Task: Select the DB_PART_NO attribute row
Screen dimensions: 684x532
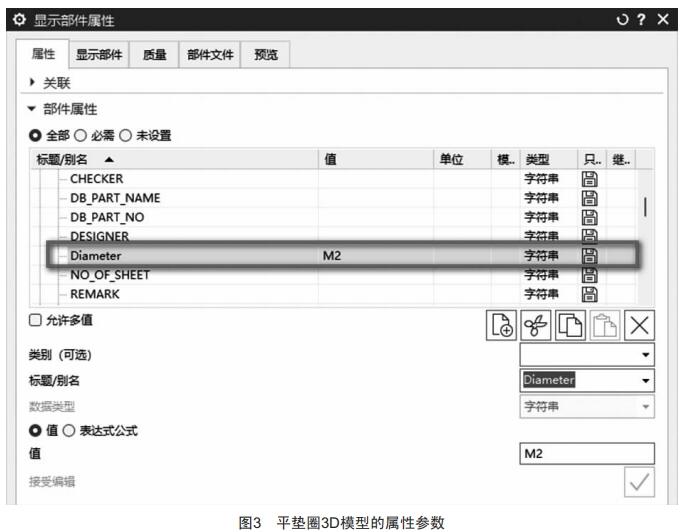Action: pyautogui.click(x=334, y=217)
